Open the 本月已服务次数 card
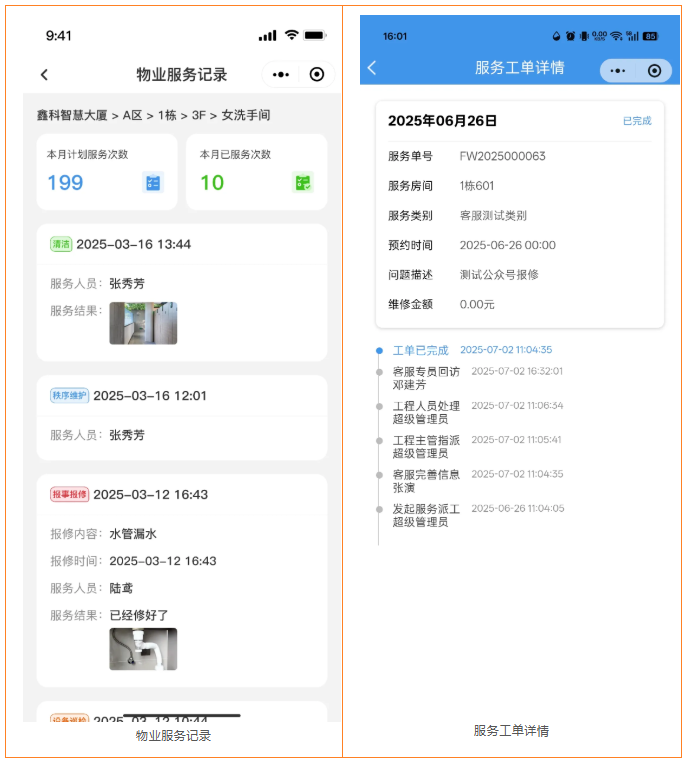 tap(257, 172)
